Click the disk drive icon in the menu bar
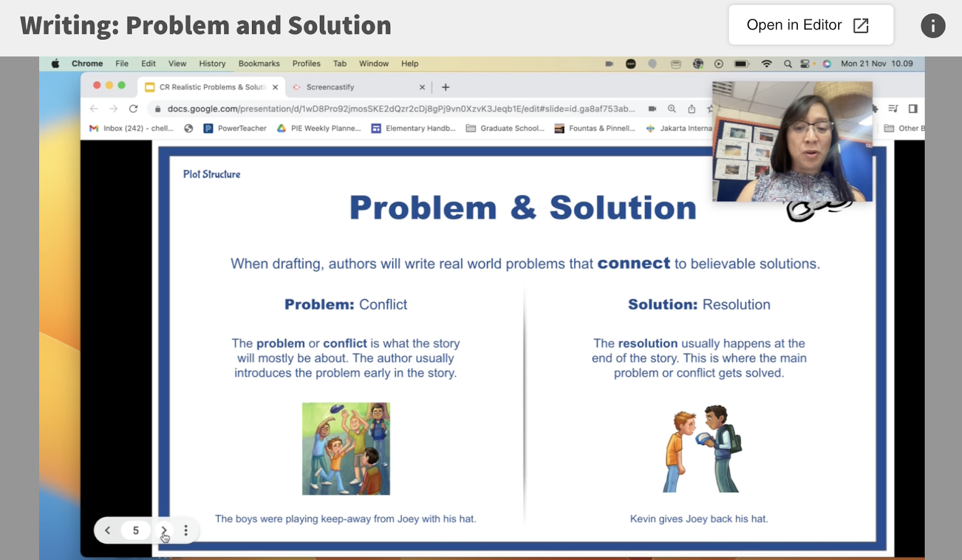This screenshot has width=962, height=560. tap(676, 64)
